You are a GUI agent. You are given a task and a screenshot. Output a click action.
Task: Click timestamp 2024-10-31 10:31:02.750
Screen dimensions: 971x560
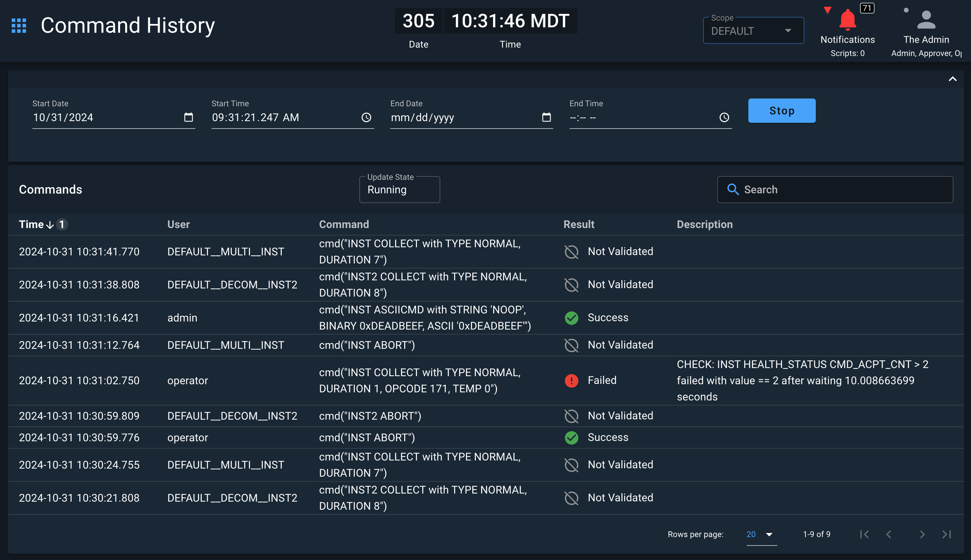click(79, 381)
